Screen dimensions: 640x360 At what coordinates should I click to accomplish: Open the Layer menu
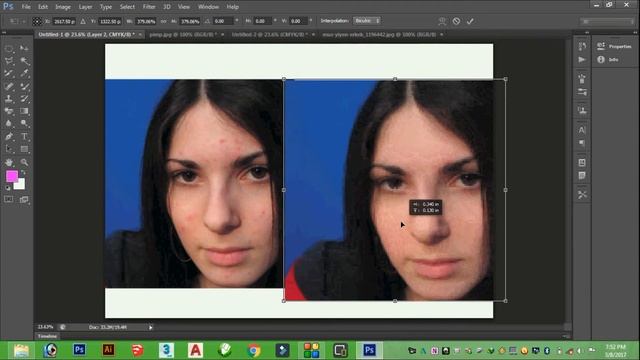(85, 7)
